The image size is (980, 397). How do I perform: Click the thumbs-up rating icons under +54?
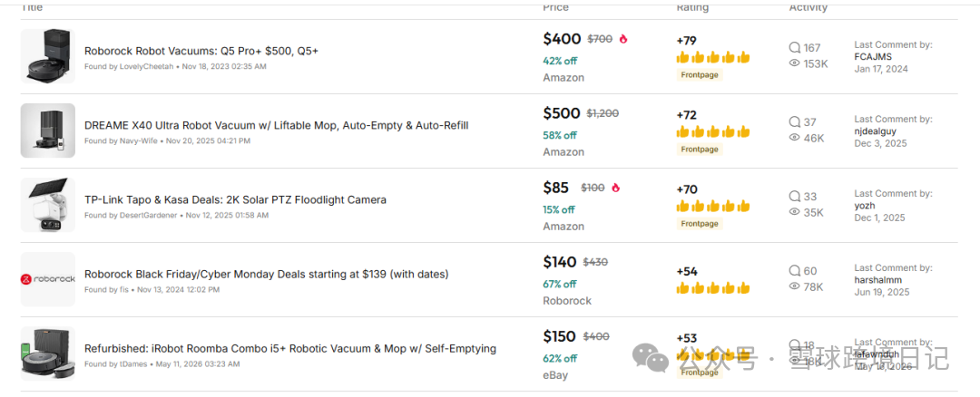coord(713,288)
